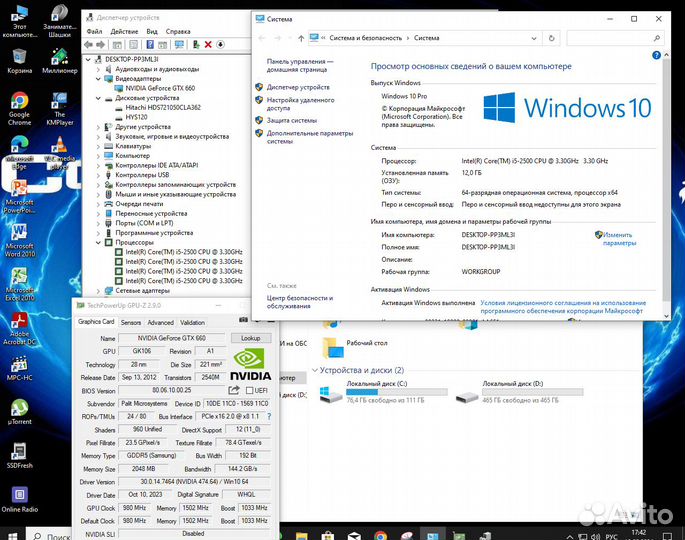
Task: Expand the Клавиатуры node in Device Manager
Action: [x=98, y=146]
